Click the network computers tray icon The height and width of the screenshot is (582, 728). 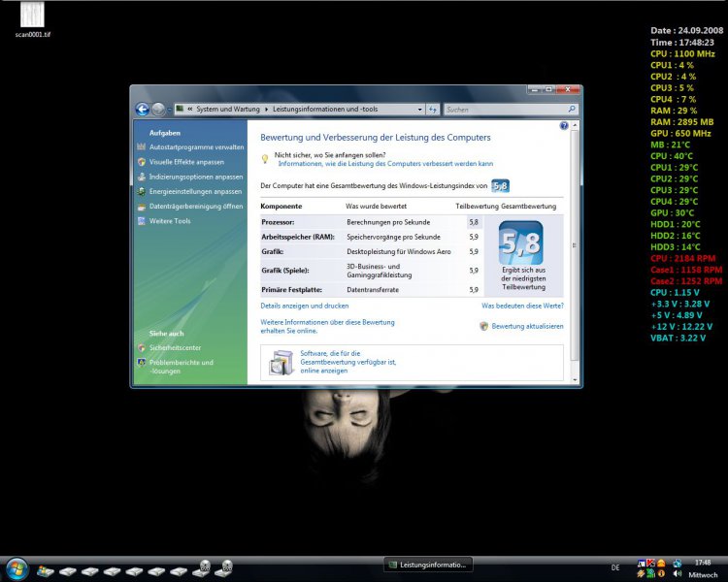pyautogui.click(x=678, y=563)
